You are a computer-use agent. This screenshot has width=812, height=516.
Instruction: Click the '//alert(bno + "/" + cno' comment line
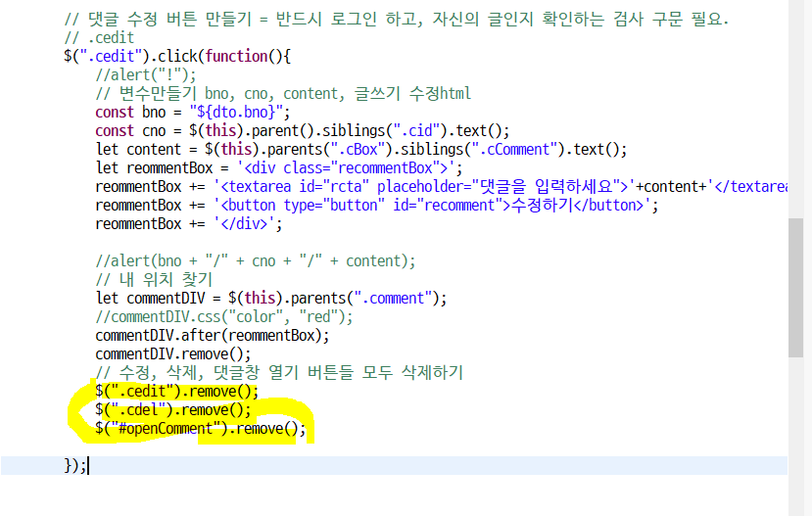point(256,261)
